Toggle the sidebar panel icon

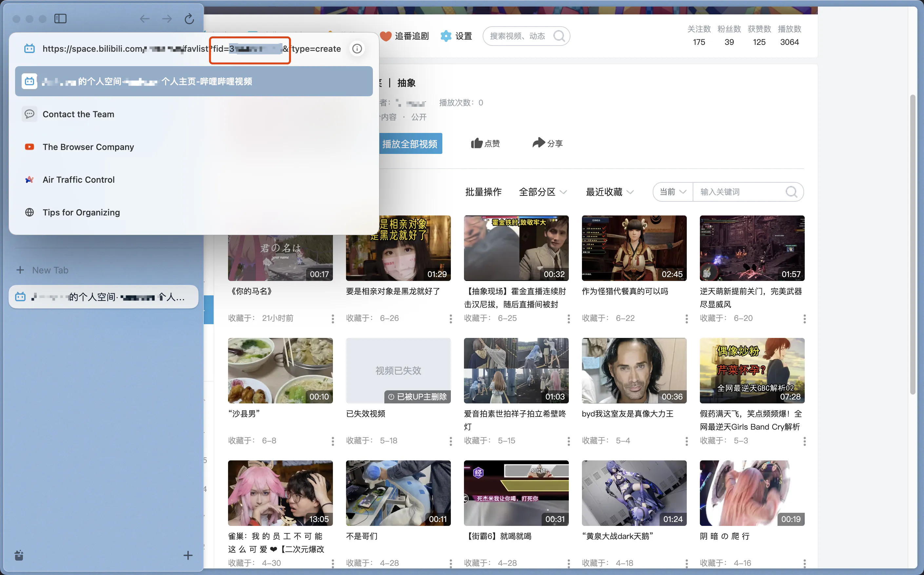tap(61, 18)
